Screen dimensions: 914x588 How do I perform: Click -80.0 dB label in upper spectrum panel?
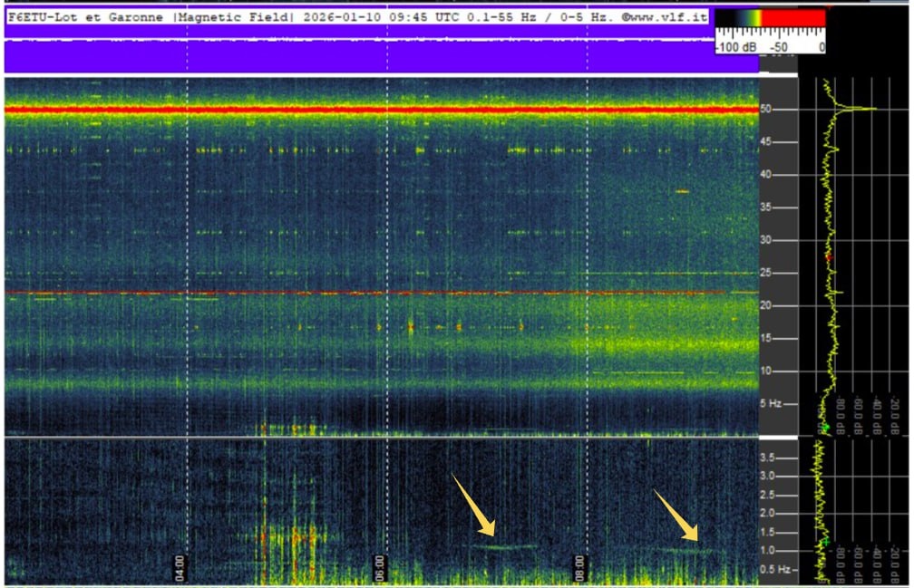(x=840, y=416)
